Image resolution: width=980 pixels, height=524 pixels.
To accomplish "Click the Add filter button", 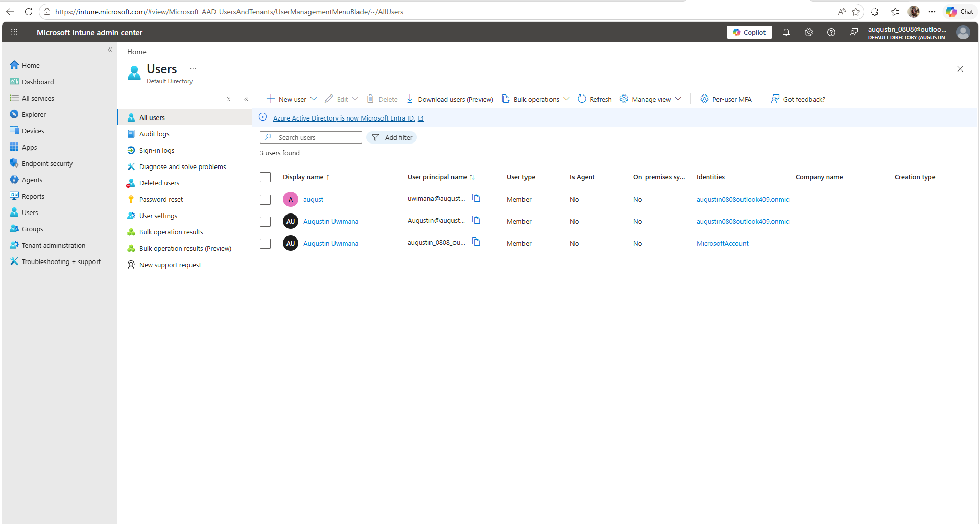I will tap(392, 137).
